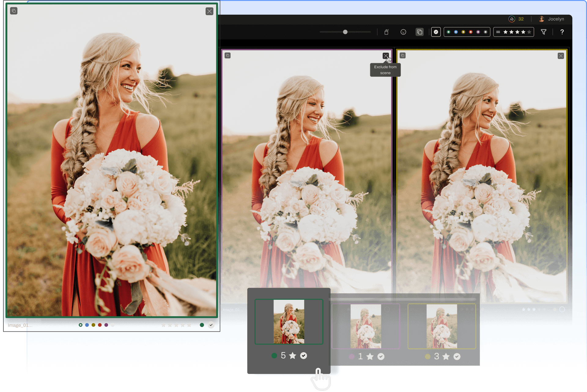The width and height of the screenshot is (587, 392).
Task: Toggle the checkmark under 5-star thumbnail
Action: point(304,356)
